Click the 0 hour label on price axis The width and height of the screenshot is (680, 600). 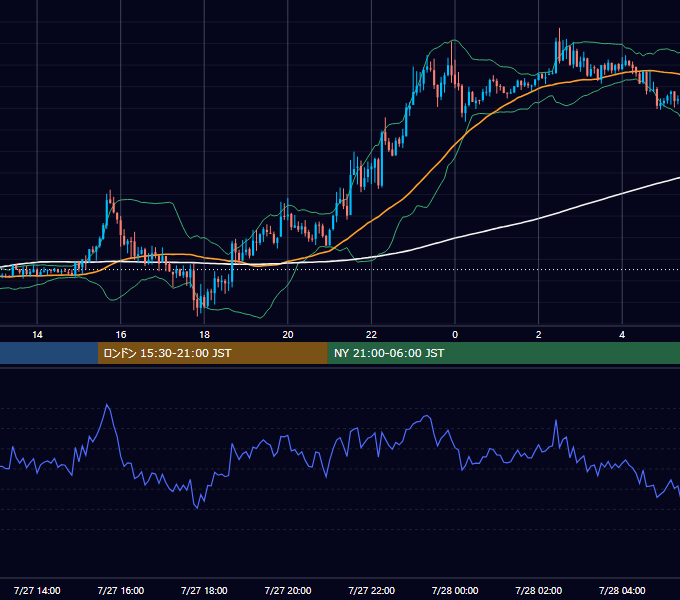[x=455, y=335]
